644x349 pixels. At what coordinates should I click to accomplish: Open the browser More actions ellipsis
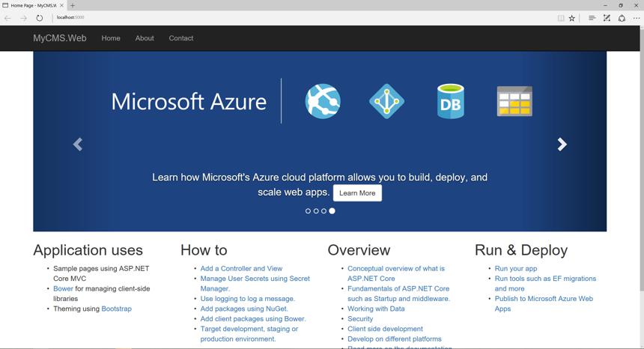637,18
